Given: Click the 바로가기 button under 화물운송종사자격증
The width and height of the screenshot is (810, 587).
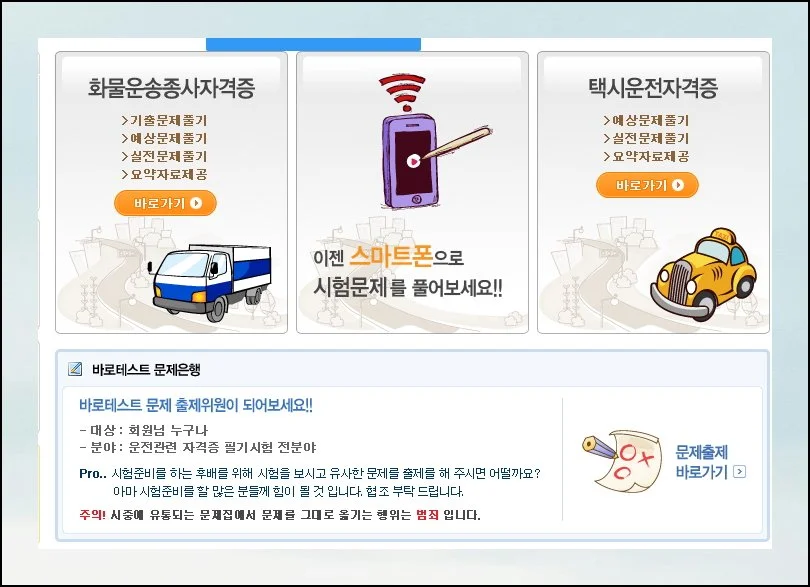Looking at the screenshot, I should [165, 203].
